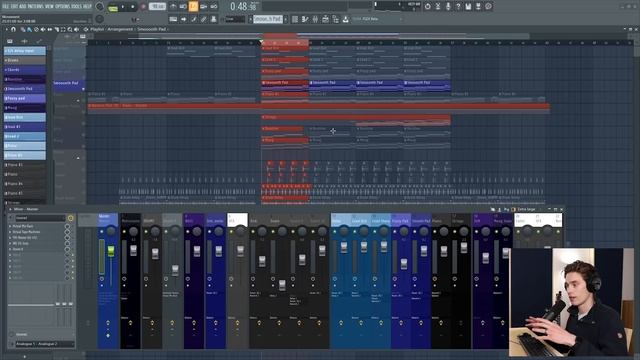
Task: Click the Smooooth Pad breadcrumb in playlist title
Action: pos(151,29)
